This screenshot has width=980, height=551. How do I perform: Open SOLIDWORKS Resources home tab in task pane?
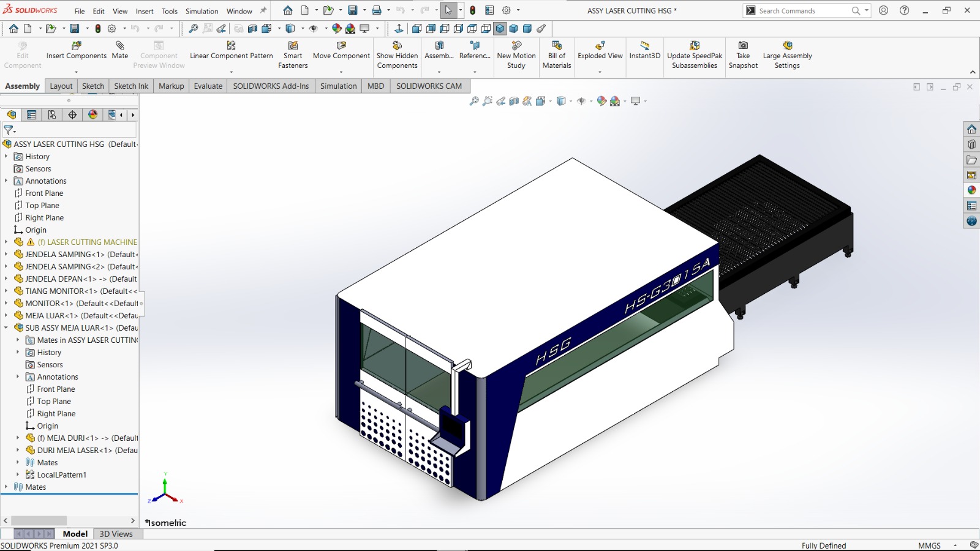pos(971,129)
